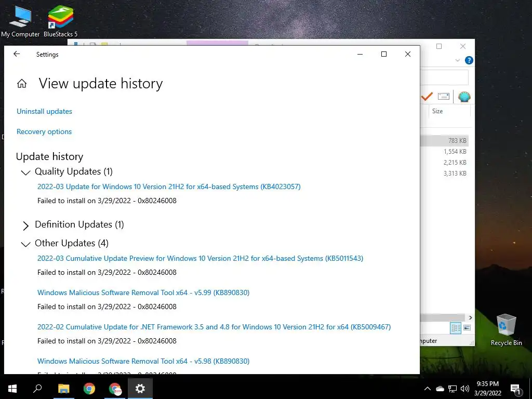Open the first Chrome taskbar icon
This screenshot has height=399, width=532.
(x=89, y=389)
